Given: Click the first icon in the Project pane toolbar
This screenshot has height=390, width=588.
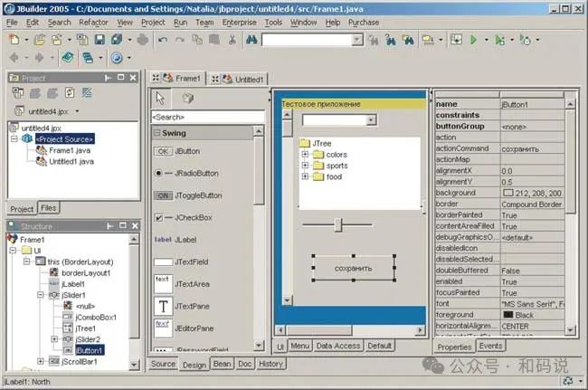Looking at the screenshot, I should (17, 92).
